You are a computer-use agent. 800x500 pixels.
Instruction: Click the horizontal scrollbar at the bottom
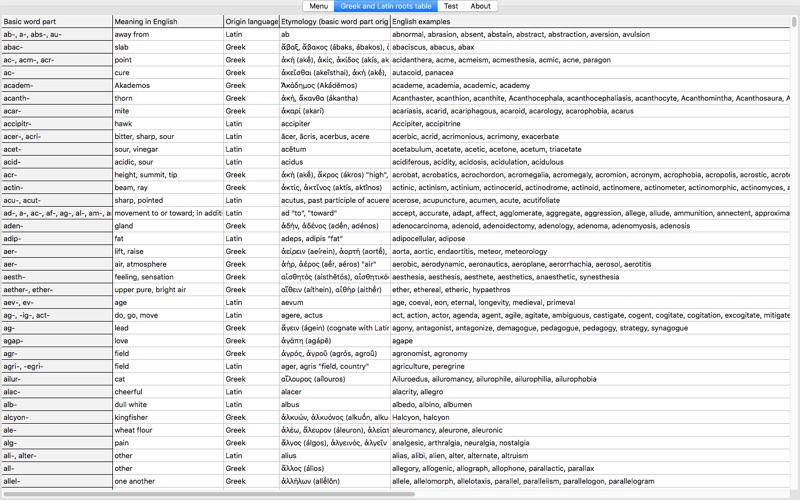tap(208, 494)
